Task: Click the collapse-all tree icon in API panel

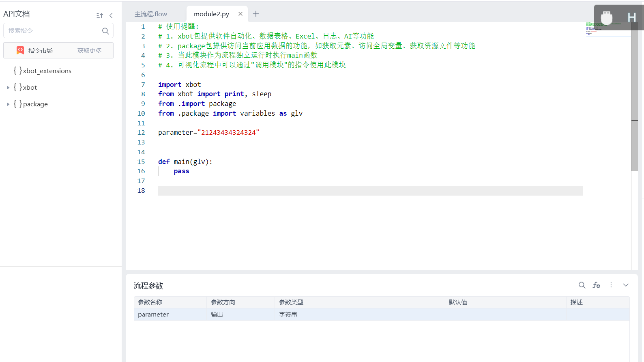Action: click(x=100, y=15)
